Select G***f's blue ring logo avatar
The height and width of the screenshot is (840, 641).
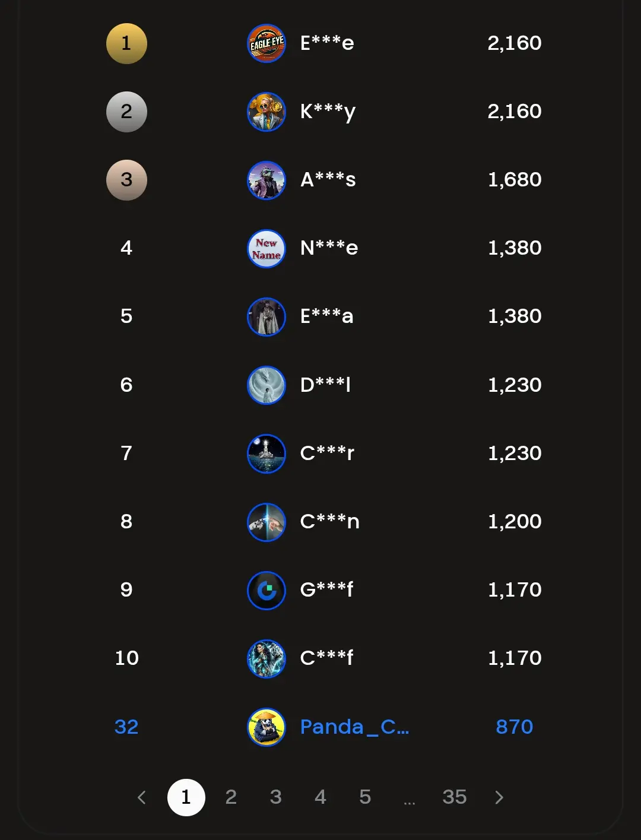pos(266,590)
